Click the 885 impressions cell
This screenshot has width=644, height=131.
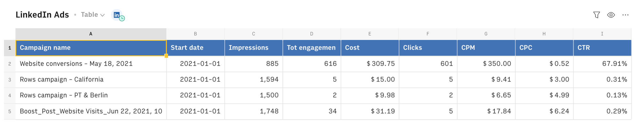(x=254, y=64)
